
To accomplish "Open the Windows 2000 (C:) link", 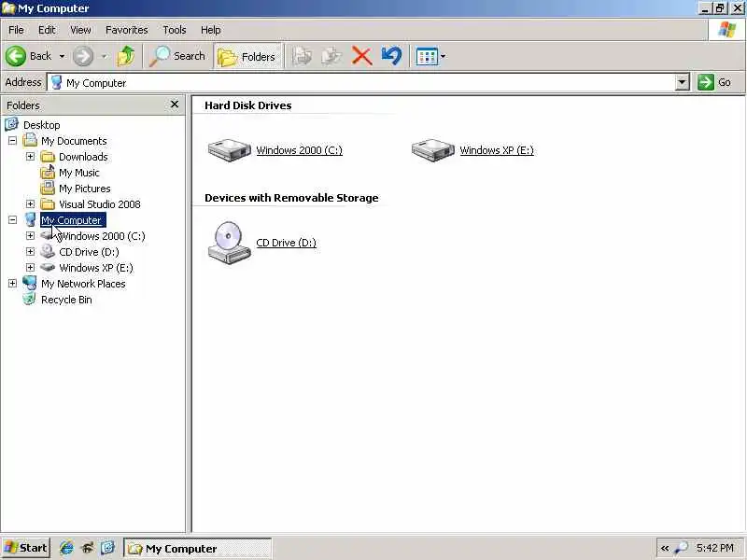I will (299, 150).
